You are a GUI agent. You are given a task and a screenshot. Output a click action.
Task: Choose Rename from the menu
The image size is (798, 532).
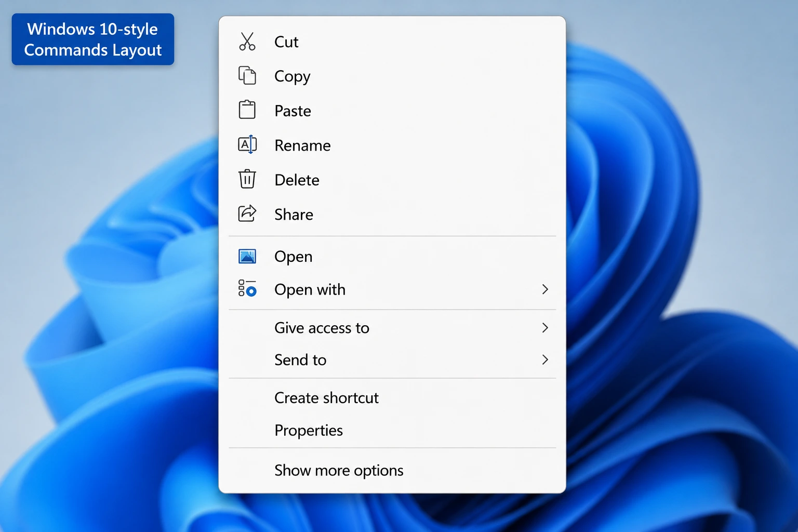tap(392, 145)
